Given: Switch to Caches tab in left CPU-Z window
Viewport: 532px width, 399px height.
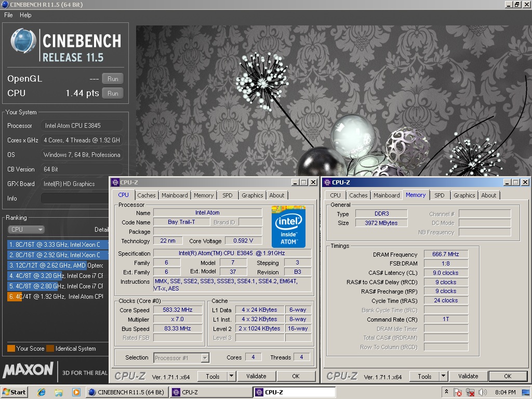Looking at the screenshot, I should [x=146, y=195].
